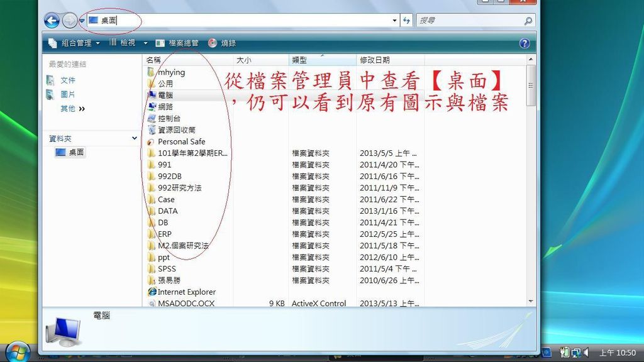644x362 pixels.
Task: Click the 上午 10:50 taskbar clock
Action: click(618, 353)
